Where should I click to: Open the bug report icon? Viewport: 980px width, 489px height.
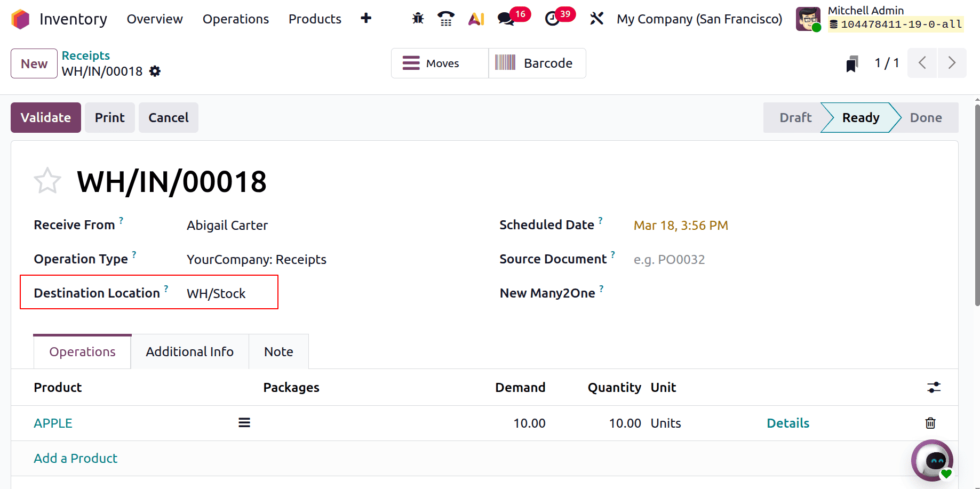click(418, 18)
